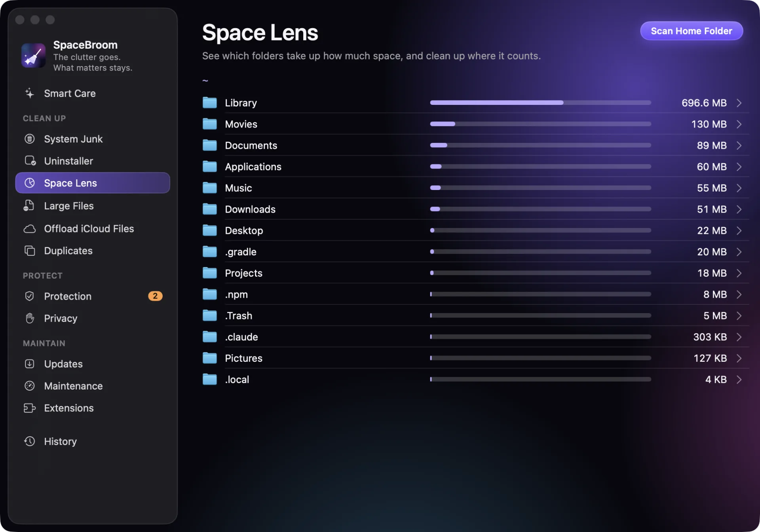Viewport: 760px width, 532px height.
Task: Choose the Duplicates sidebar label
Action: tap(68, 251)
